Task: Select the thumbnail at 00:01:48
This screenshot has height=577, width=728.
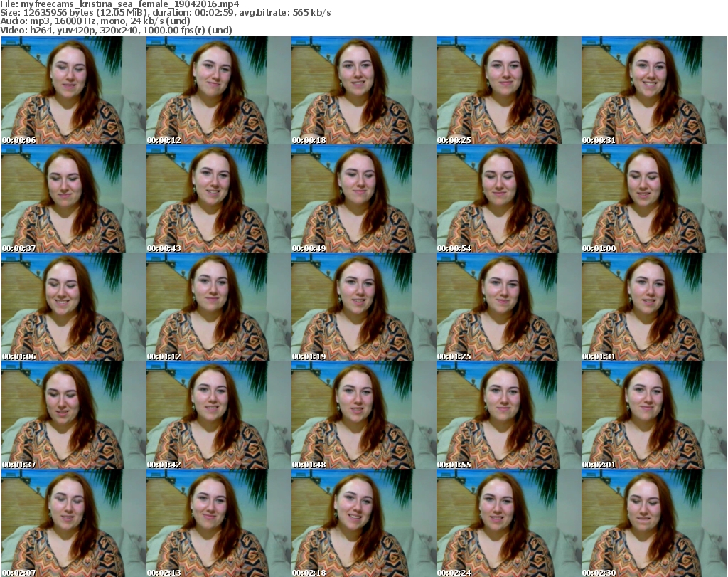Action: (x=363, y=415)
